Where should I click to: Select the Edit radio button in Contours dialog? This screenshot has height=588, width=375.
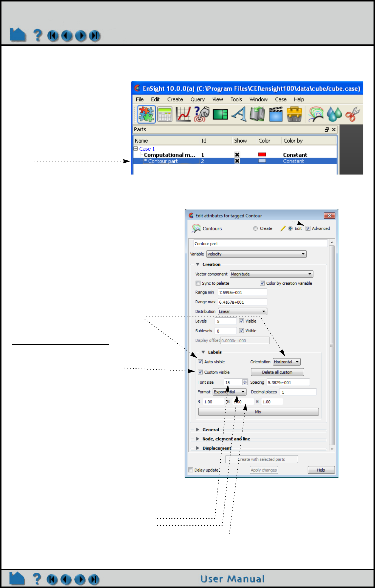290,229
